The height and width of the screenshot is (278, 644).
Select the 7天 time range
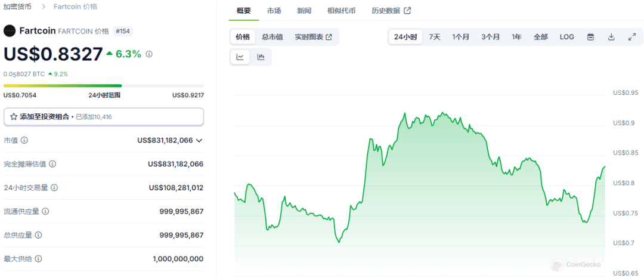(x=435, y=37)
